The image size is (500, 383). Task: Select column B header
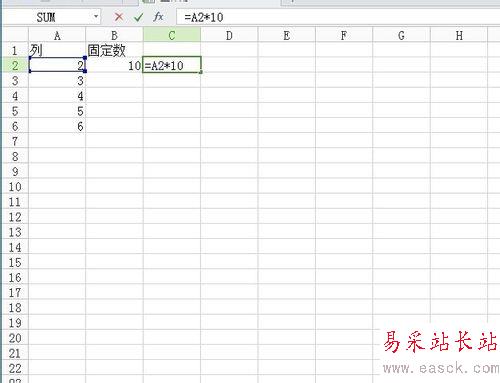(114, 35)
